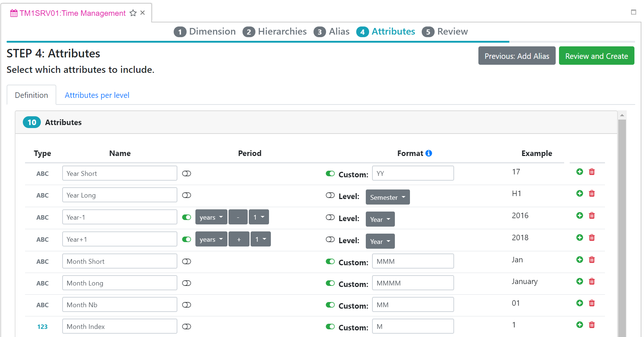Screen dimensions: 644x337
Task: Add a row after Year Short attribute
Action: pos(580,172)
